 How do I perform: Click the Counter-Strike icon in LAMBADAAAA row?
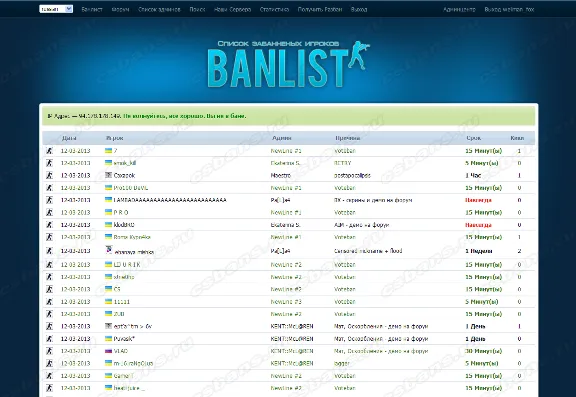[49, 200]
